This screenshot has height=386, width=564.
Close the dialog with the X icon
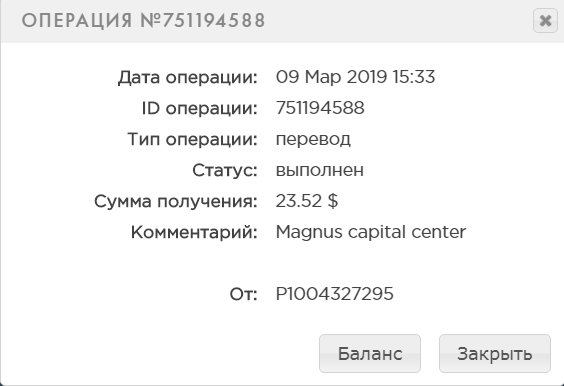[545, 21]
